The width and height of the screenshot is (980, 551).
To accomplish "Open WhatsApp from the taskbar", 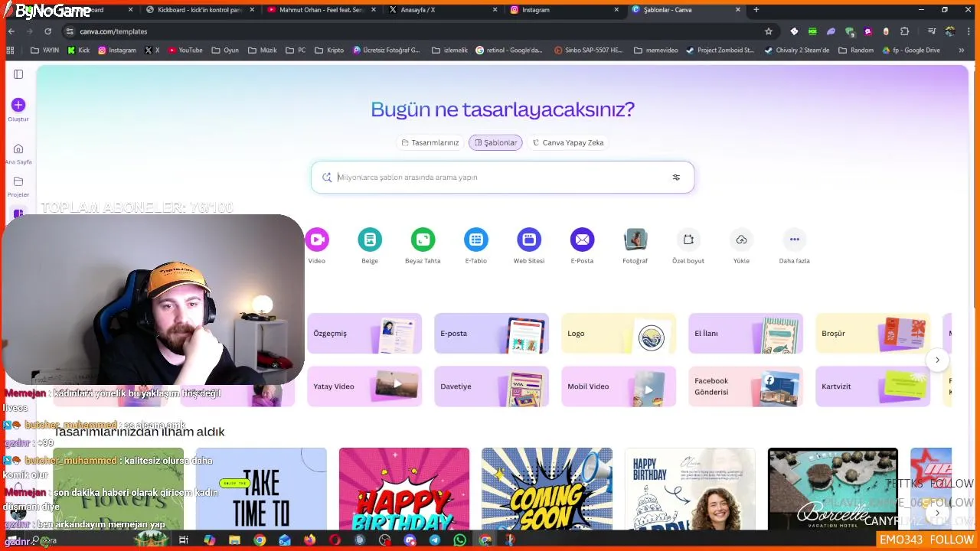I will (x=459, y=540).
